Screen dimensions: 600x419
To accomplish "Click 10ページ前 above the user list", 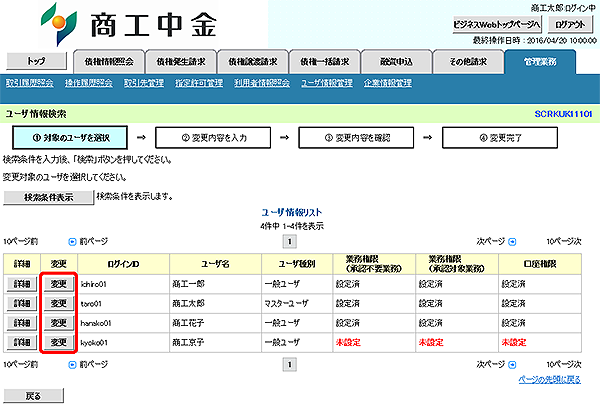I will [x=21, y=241].
